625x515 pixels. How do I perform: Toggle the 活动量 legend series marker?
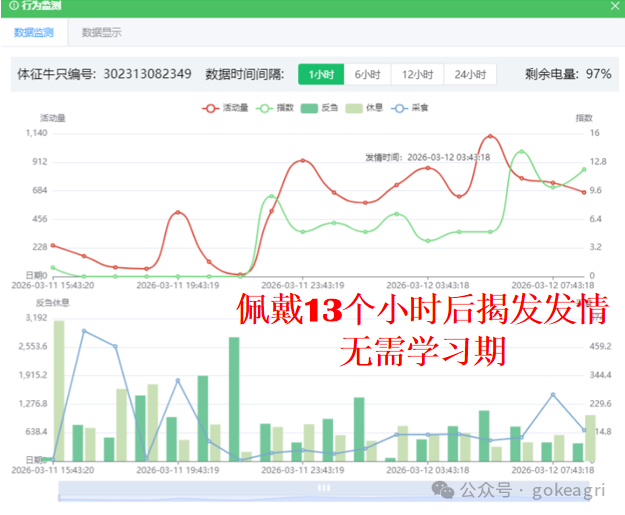(x=210, y=107)
